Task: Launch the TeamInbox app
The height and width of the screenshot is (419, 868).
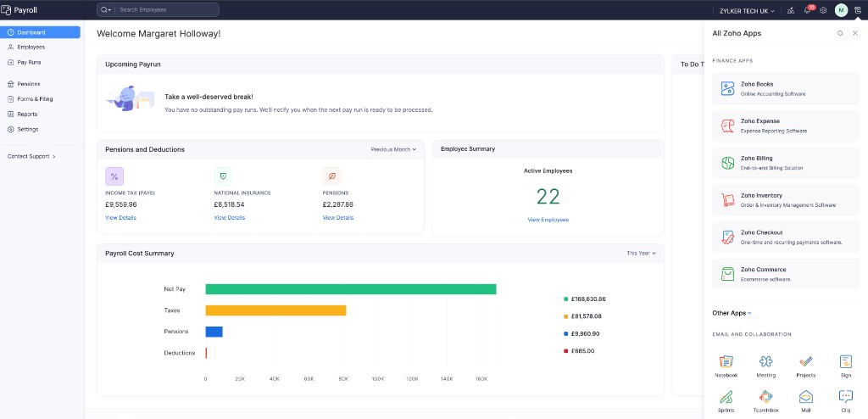Action: coord(766,401)
